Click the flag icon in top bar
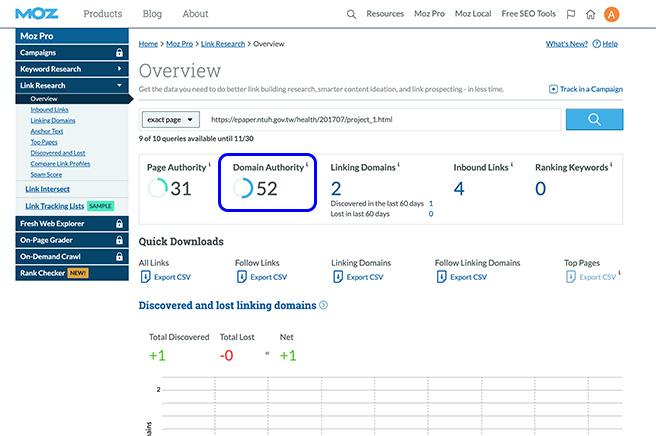Viewport: 656px width, 436px height. coord(571,14)
